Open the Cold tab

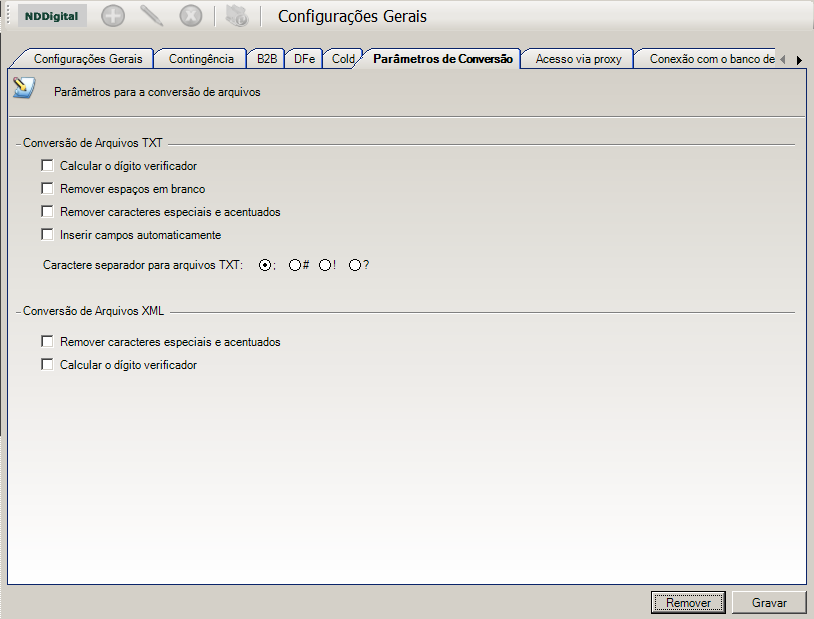point(343,59)
